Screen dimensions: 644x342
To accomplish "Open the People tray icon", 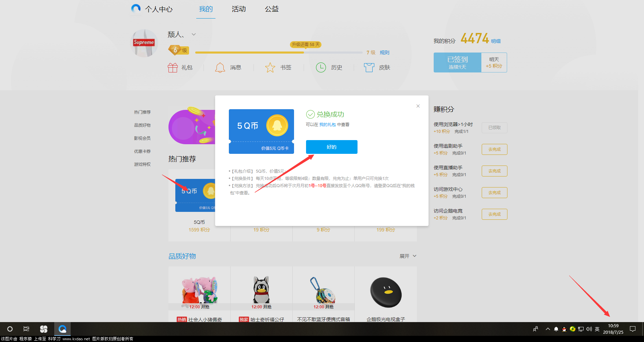I will [536, 329].
